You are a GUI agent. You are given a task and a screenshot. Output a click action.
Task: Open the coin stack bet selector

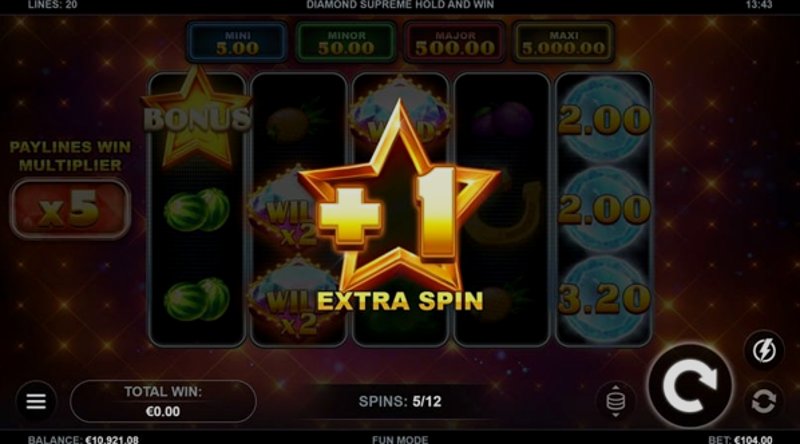click(x=616, y=401)
